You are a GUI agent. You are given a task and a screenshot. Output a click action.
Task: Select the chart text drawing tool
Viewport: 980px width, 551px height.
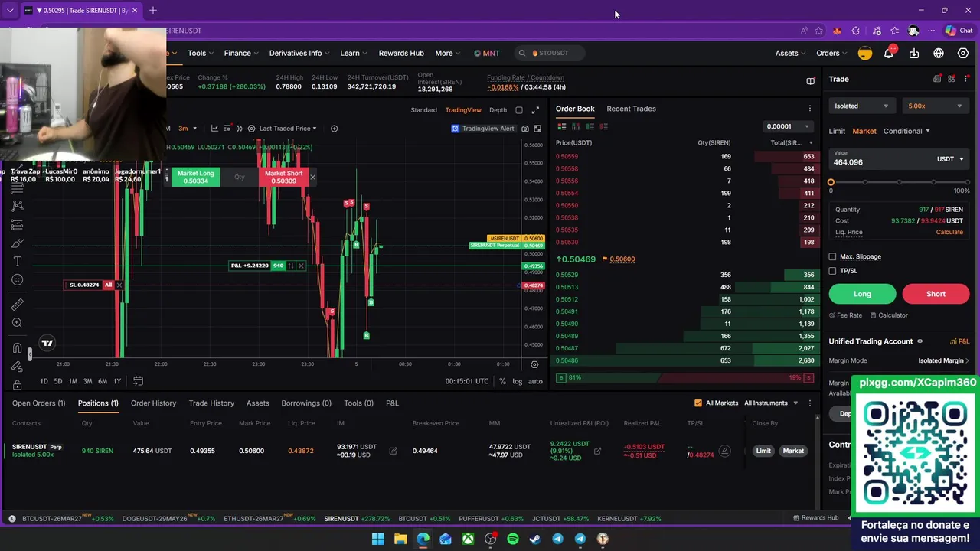tap(17, 262)
